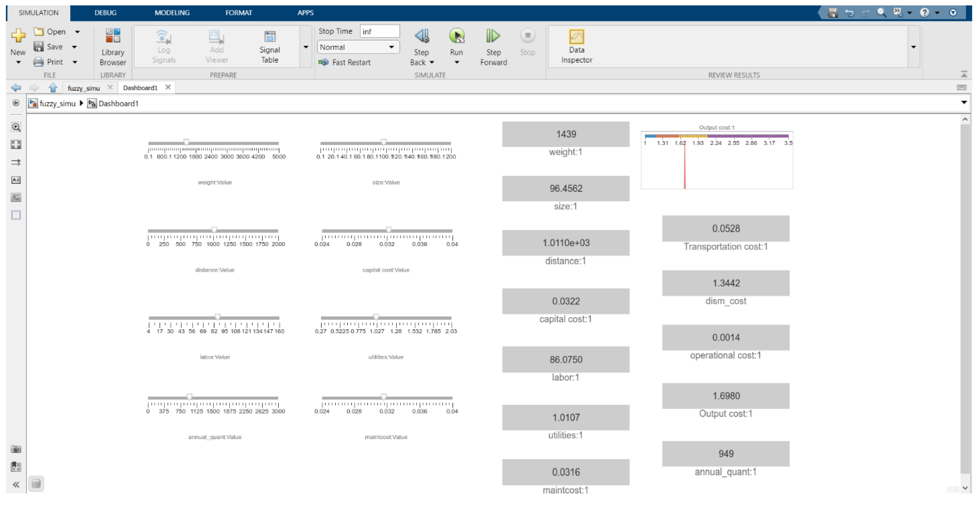Viewport: 980px width, 506px height.
Task: Switch to the fuzzy_simu model tab
Action: pyautogui.click(x=84, y=88)
